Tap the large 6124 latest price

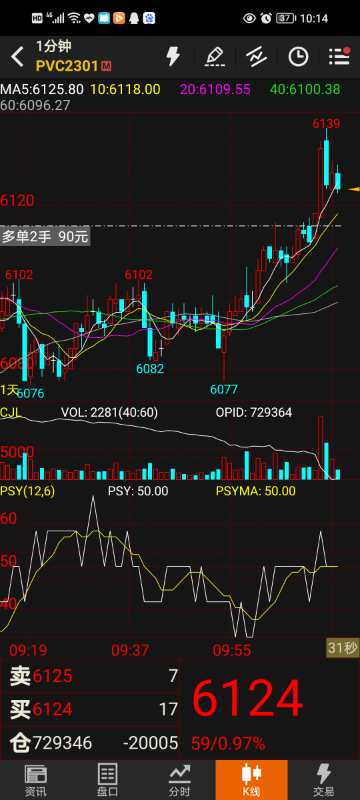click(247, 698)
